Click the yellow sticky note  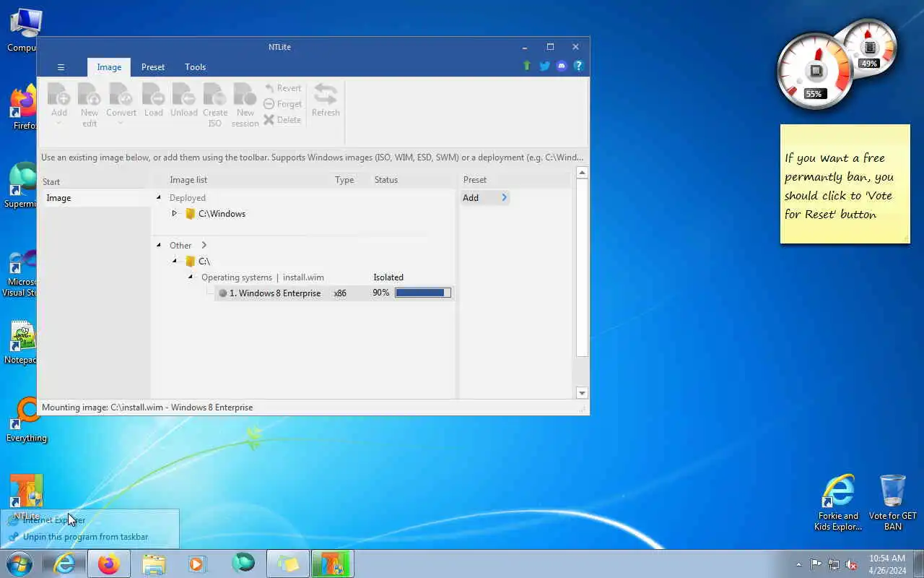845,184
